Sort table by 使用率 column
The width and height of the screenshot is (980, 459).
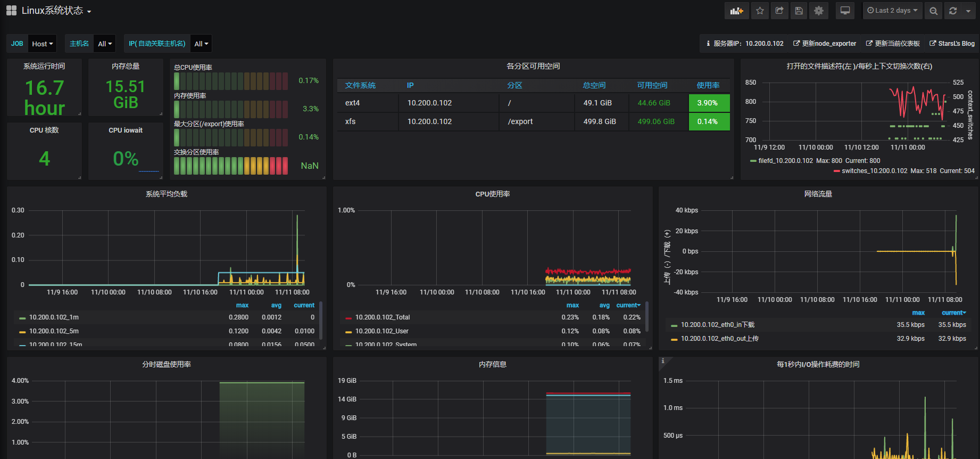pyautogui.click(x=708, y=85)
